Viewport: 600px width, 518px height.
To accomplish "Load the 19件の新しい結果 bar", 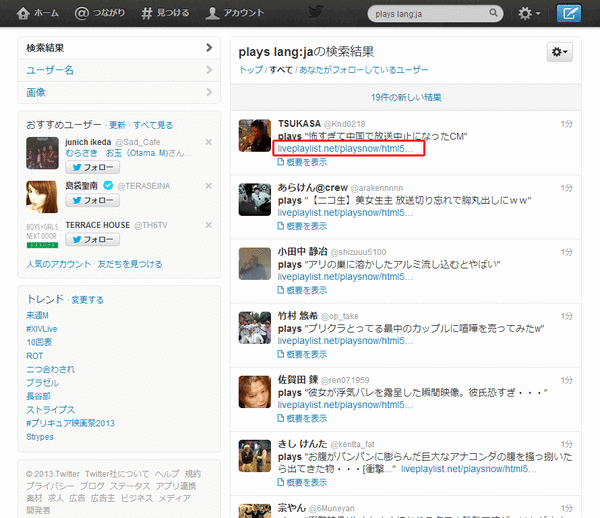I will [406, 97].
